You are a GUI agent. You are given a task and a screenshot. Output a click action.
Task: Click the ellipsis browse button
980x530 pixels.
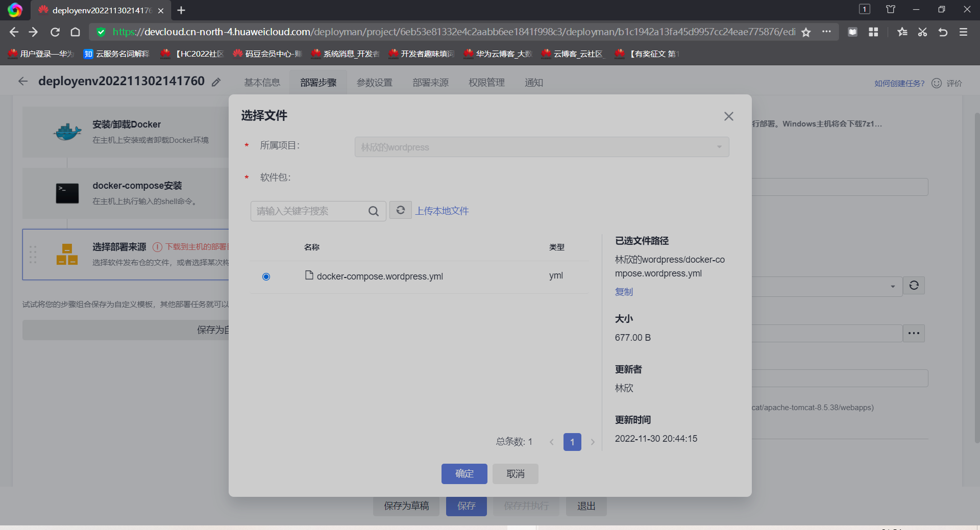click(x=914, y=333)
